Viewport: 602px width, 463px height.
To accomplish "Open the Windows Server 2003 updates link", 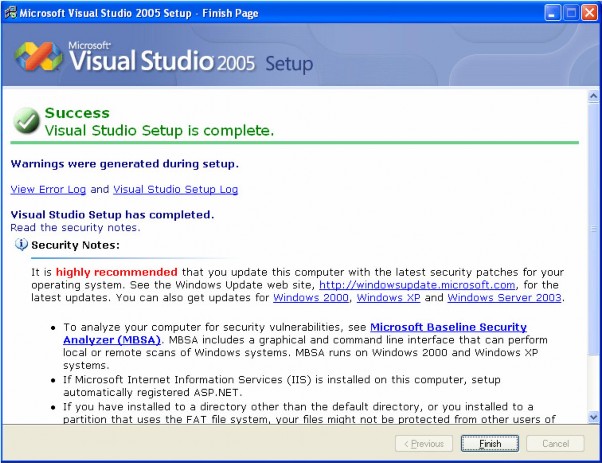I will pyautogui.click(x=504, y=298).
